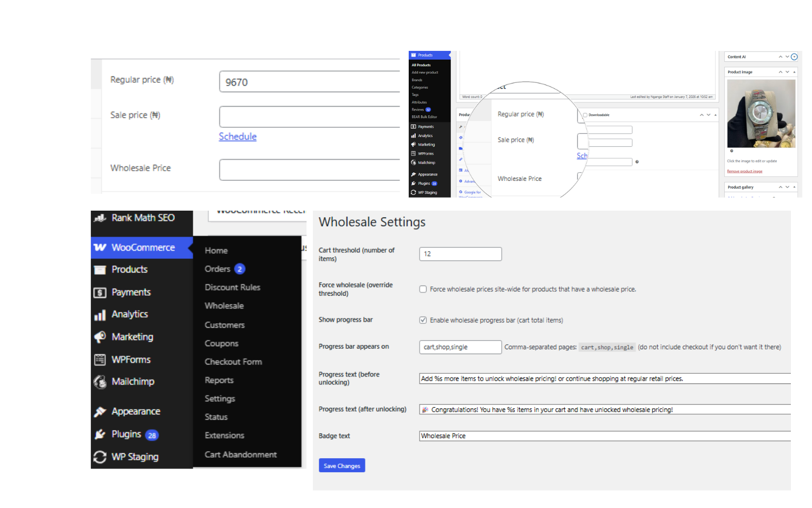The height and width of the screenshot is (508, 812).
Task: Click Appearance icon in the product editor's small sidebar
Action: 414,174
